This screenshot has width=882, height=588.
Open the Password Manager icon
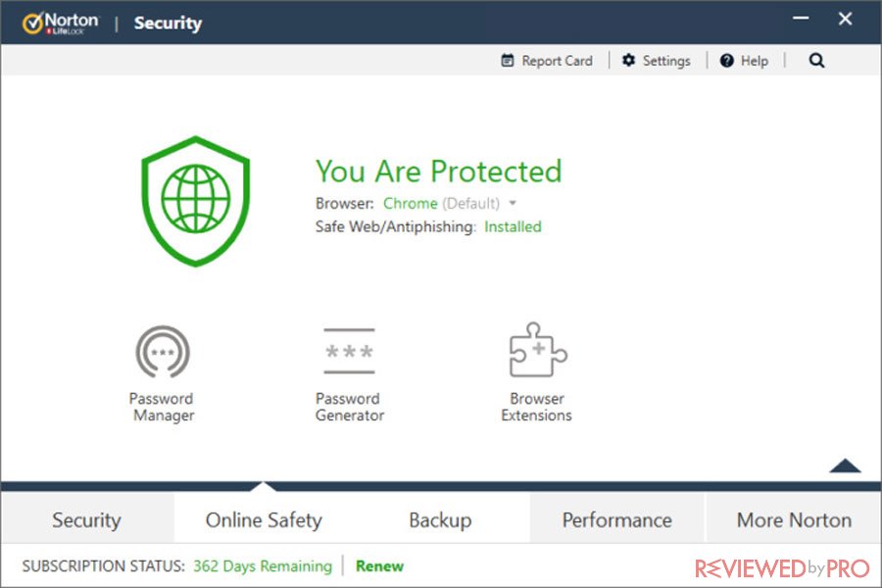pos(163,352)
